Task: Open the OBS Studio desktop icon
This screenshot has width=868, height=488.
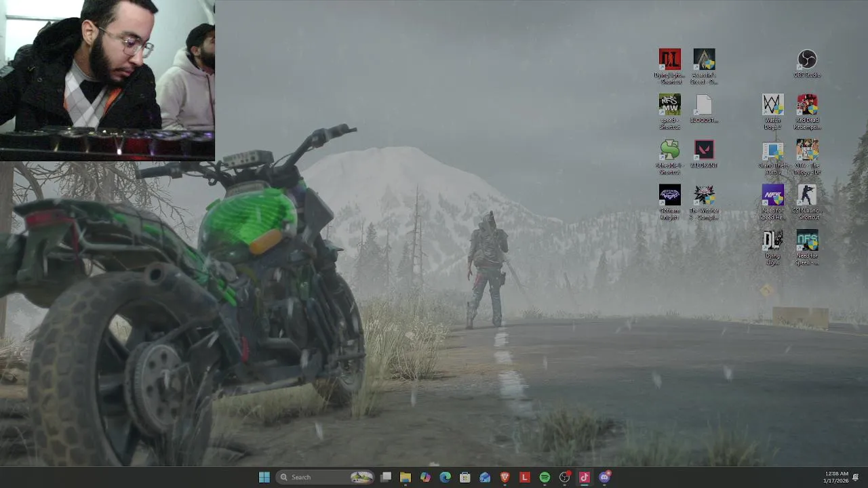Action: [x=807, y=64]
